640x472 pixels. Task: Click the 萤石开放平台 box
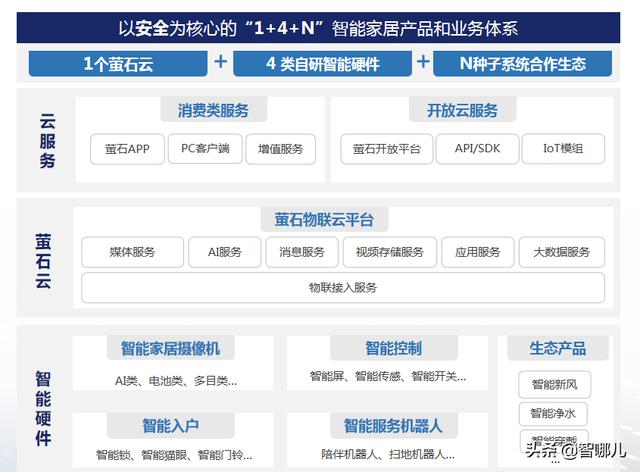pyautogui.click(x=387, y=149)
